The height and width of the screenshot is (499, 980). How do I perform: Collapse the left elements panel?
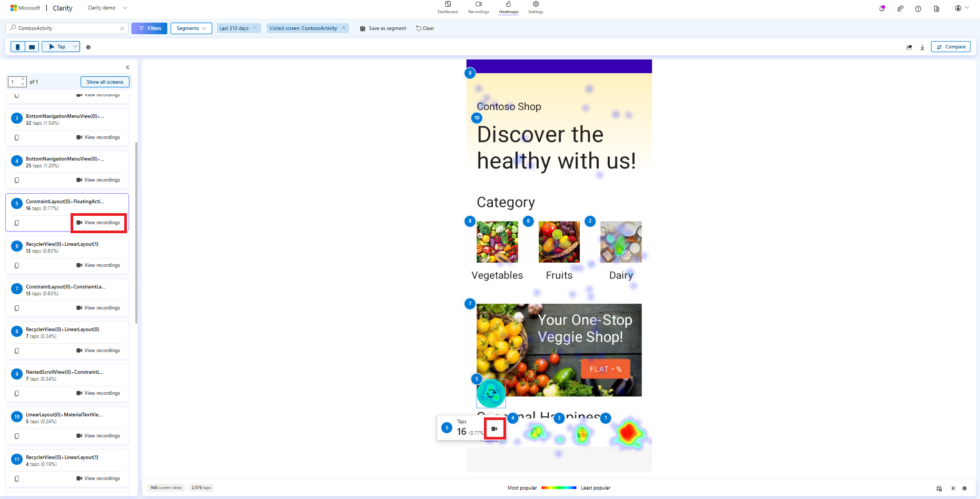(x=127, y=67)
